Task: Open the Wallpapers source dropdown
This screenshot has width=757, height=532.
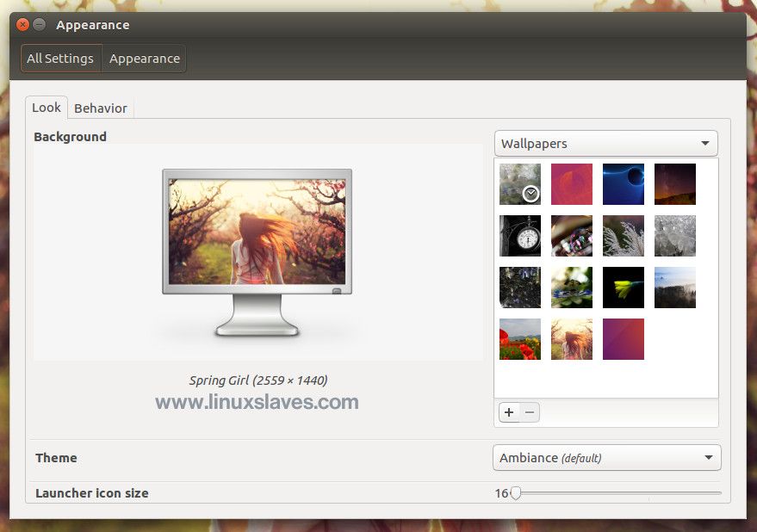Action: click(606, 144)
